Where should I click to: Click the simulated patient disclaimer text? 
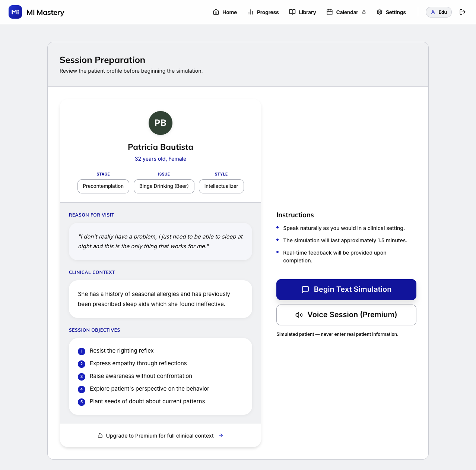337,334
